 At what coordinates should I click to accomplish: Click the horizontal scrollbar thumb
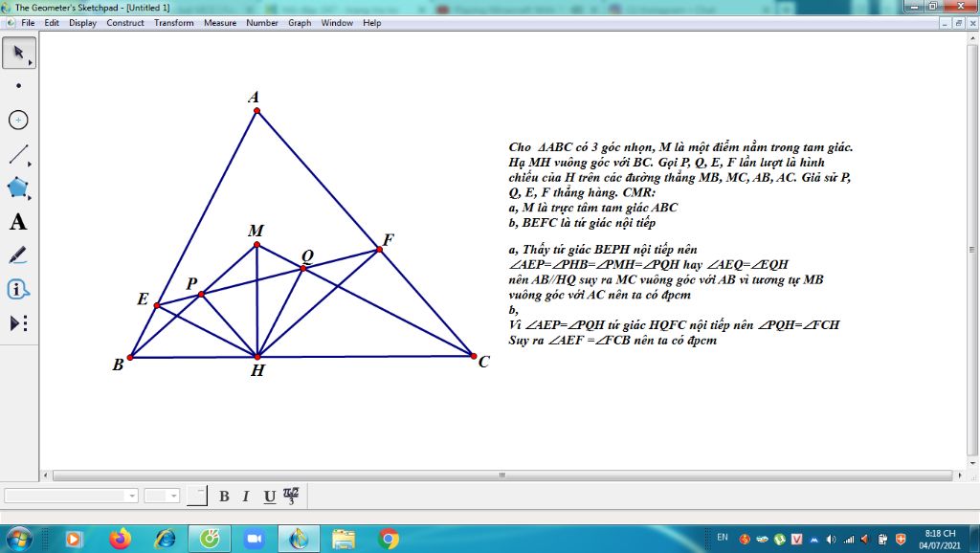501,476
